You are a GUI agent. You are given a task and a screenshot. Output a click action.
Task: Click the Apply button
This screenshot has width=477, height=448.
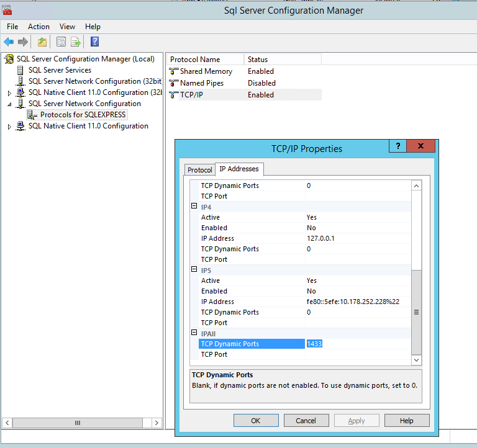coord(357,421)
